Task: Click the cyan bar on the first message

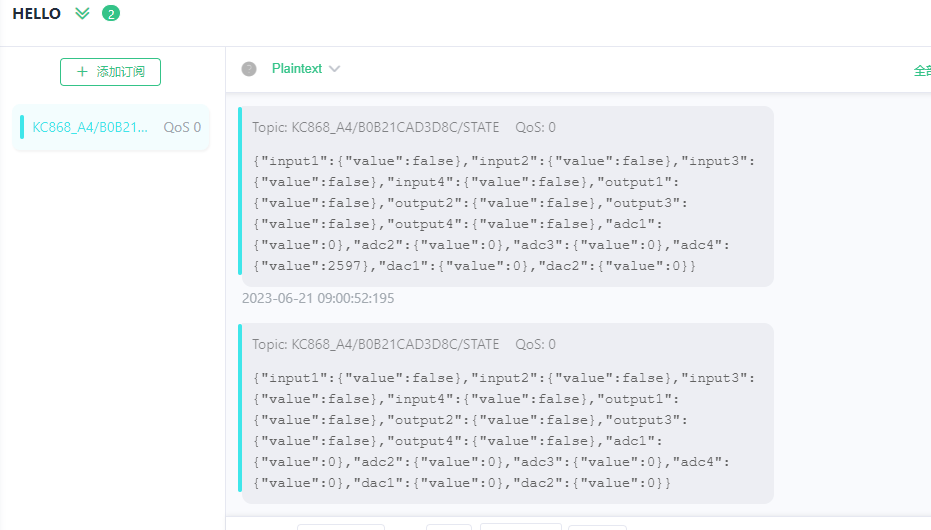Action: click(x=240, y=190)
